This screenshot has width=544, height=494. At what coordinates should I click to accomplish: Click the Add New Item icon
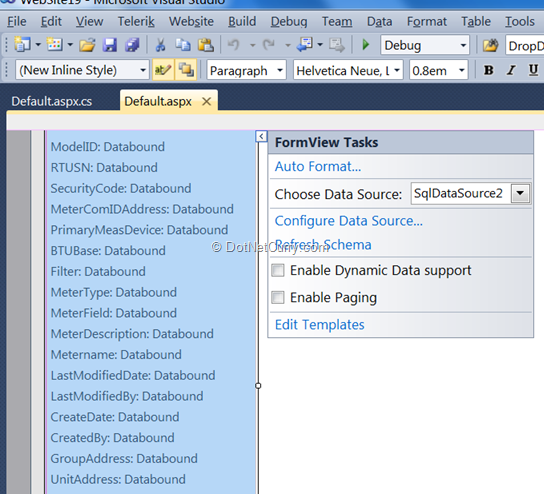[x=54, y=45]
